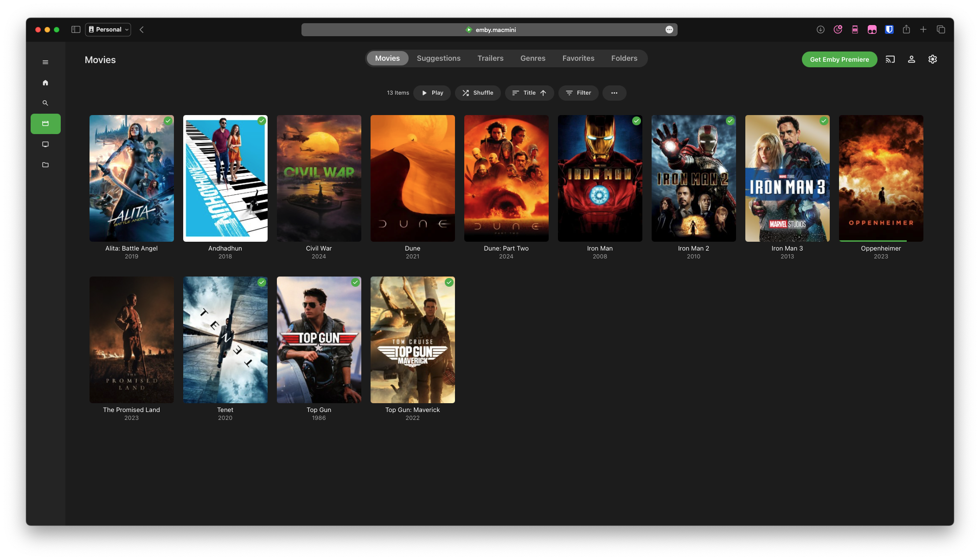Open the Civil War movie poster
Viewport: 980px width, 560px height.
[319, 178]
